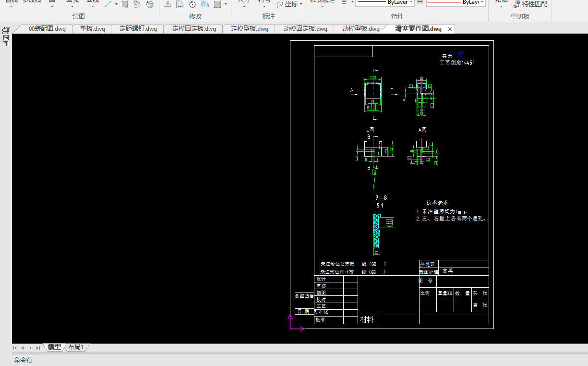Switch to the 00装配图.dwg tab
588x366 pixels.
click(x=47, y=29)
